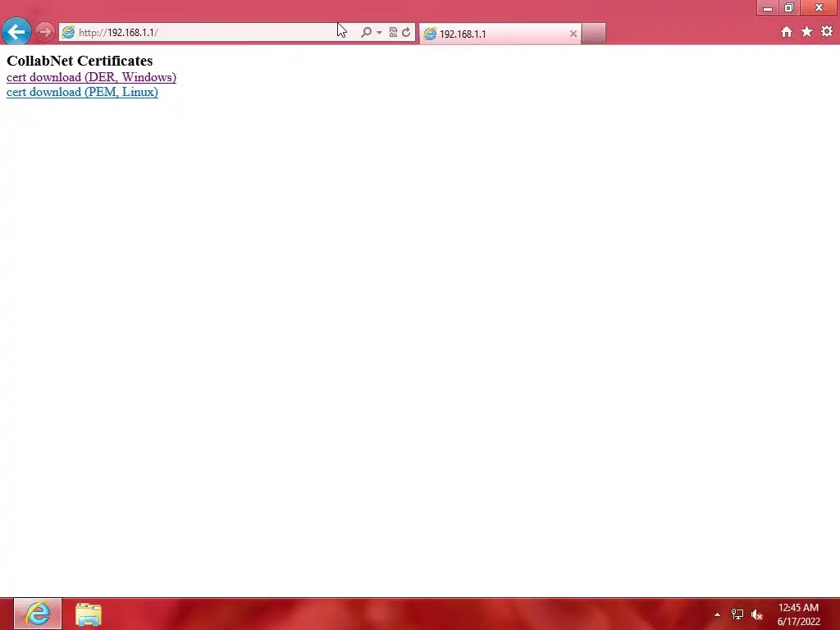Click the muted speaker volume icon
840x630 pixels.
click(x=756, y=614)
